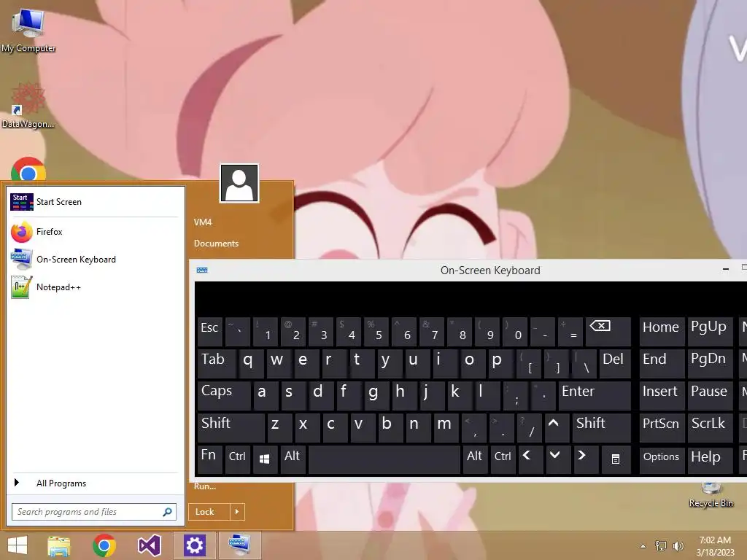Tap the letter q key
Image resolution: width=747 pixels, height=560 pixels.
[x=251, y=363]
